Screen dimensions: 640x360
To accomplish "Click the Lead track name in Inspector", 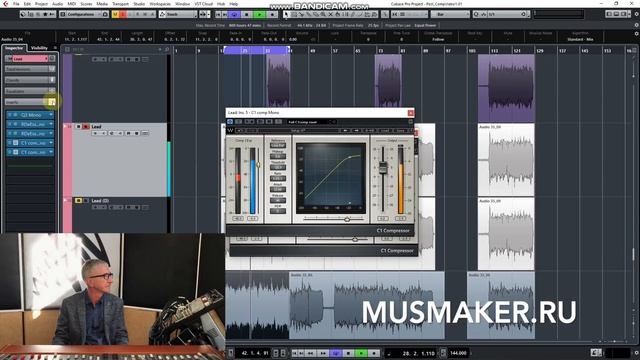I will coord(30,58).
